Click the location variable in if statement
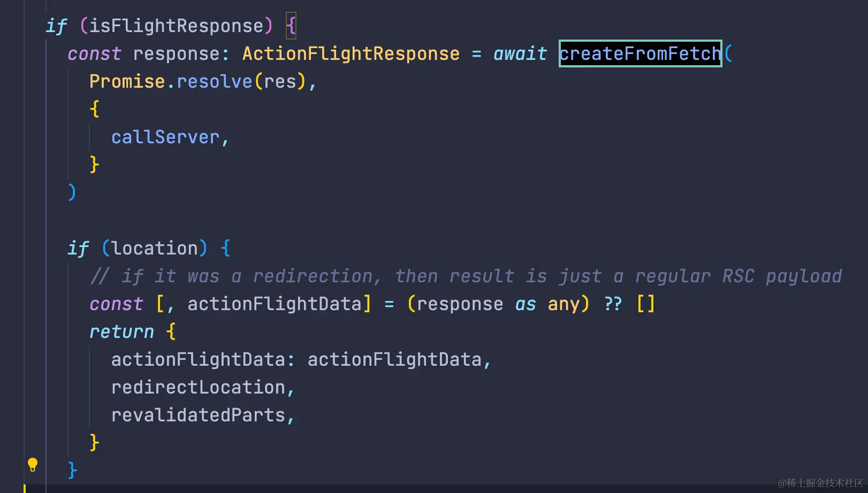Viewport: 868px width, 493px height. [155, 248]
